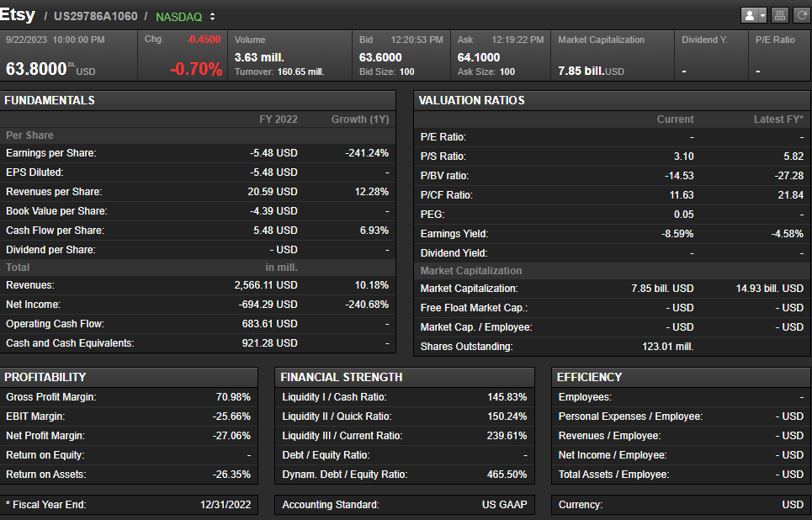The width and height of the screenshot is (812, 520).
Task: Click the percent change -0.70%
Action: coord(196,68)
